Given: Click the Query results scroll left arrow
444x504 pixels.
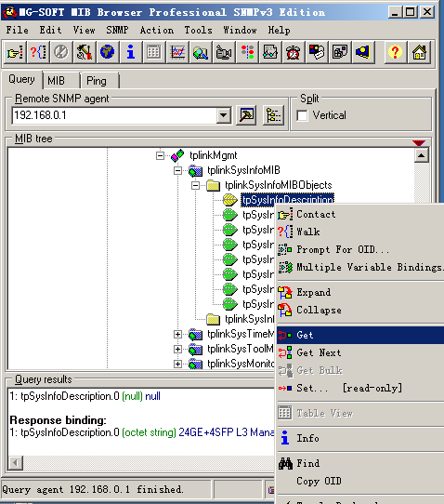Looking at the screenshot, I should pos(16,463).
